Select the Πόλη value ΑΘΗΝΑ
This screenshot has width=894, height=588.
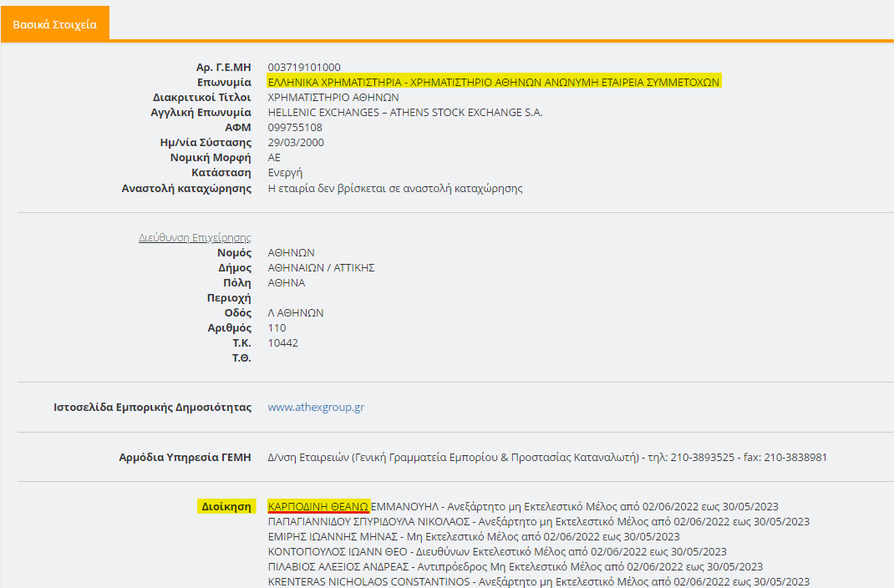(x=287, y=282)
